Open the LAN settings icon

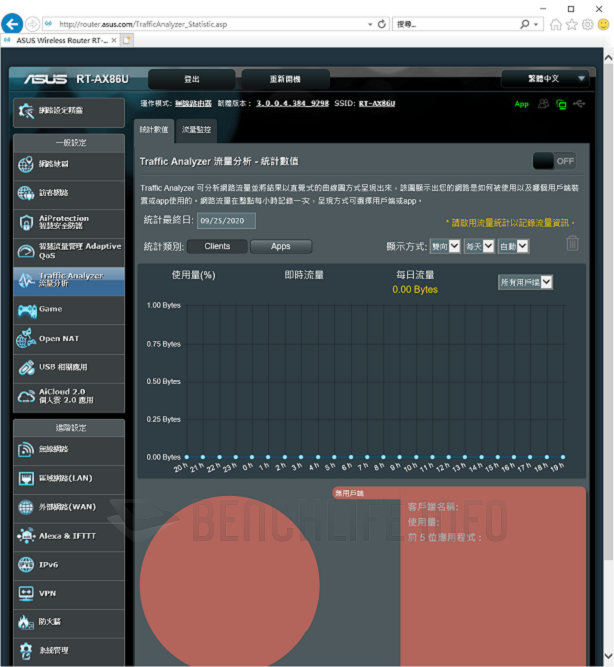pos(26,478)
